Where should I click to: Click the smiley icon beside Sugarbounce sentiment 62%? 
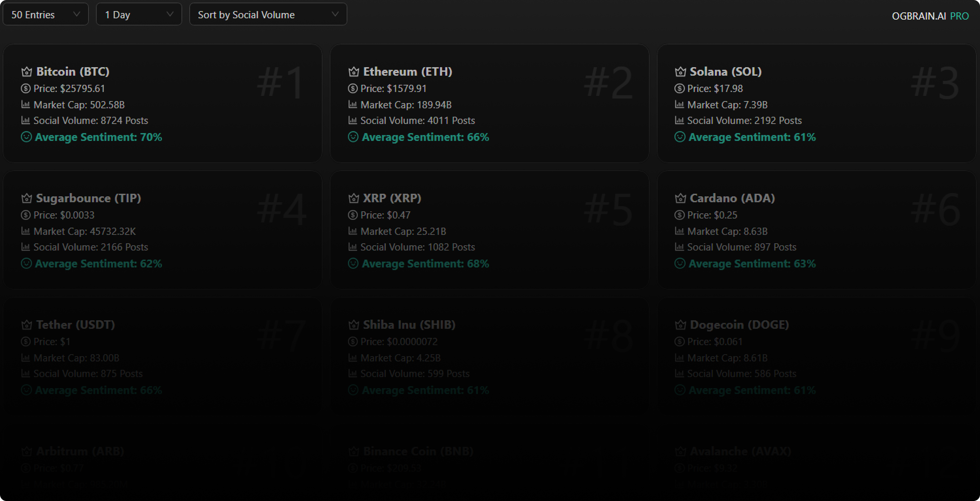[26, 264]
